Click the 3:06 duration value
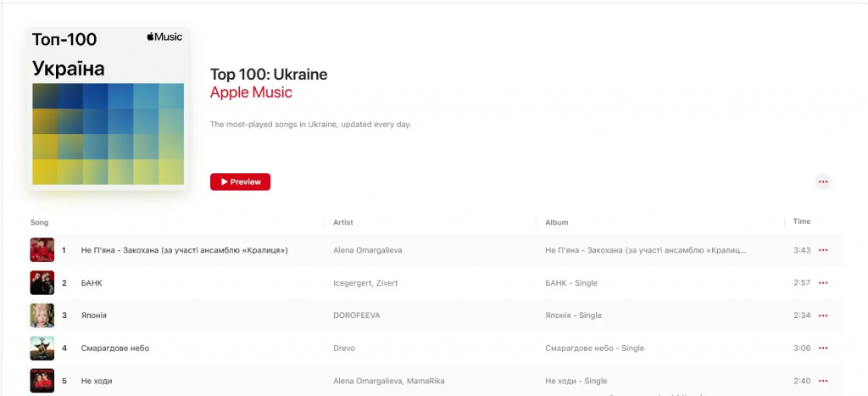Image resolution: width=868 pixels, height=396 pixels. (802, 349)
